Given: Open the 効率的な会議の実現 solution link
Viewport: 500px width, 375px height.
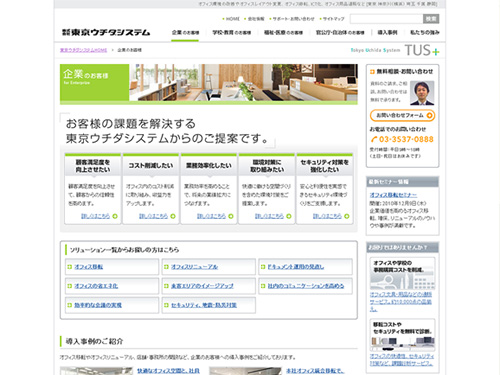Looking at the screenshot, I should pos(98,305).
